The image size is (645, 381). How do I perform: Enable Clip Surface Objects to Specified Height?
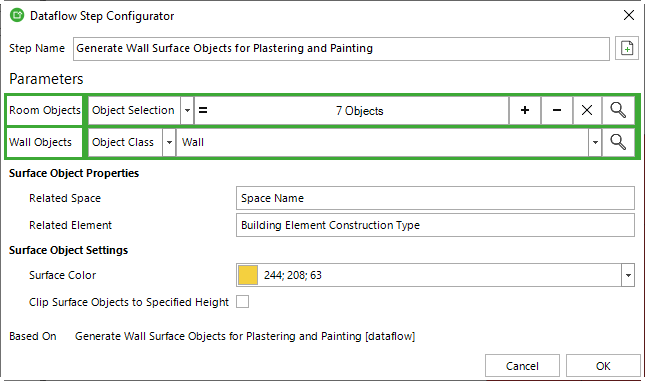click(242, 302)
